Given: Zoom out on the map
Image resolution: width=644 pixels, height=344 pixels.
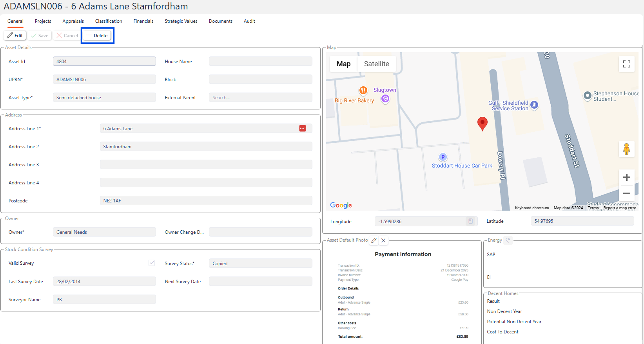Looking at the screenshot, I should pyautogui.click(x=626, y=193).
